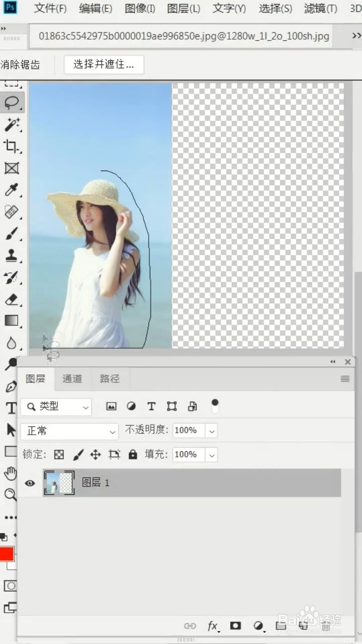This screenshot has height=644, width=362.
Task: Click the red foreground color swatch
Action: click(x=6, y=554)
